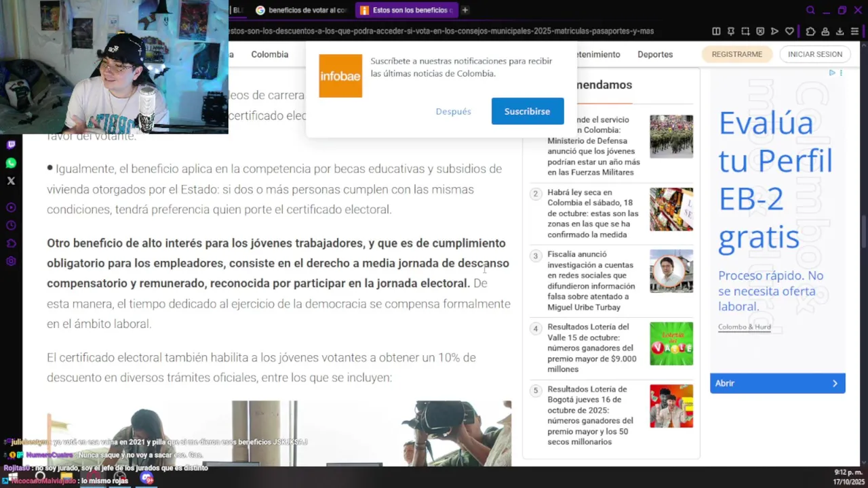Open the sidebar extensions cube icon

[11, 243]
